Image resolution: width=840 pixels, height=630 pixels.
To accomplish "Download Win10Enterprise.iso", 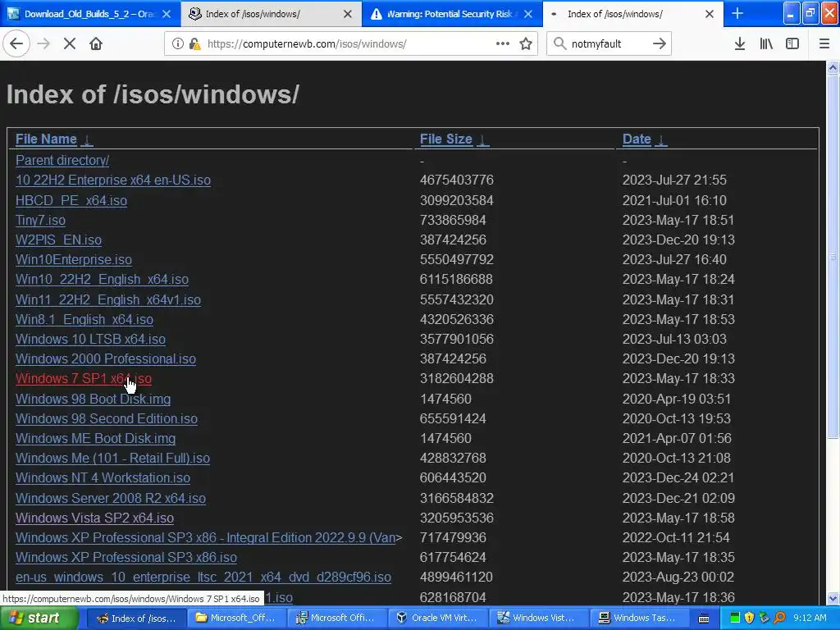I will 73,260.
